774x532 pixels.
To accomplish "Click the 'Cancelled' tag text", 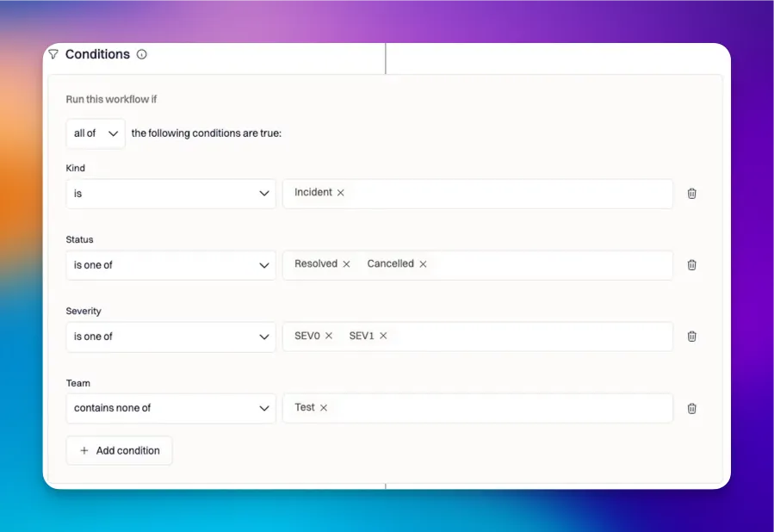I will 391,263.
